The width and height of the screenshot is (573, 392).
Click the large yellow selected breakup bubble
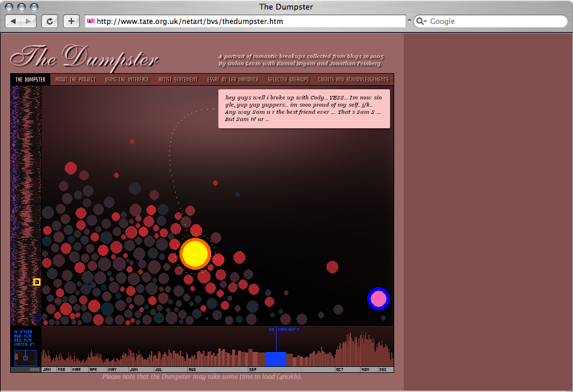pyautogui.click(x=194, y=253)
